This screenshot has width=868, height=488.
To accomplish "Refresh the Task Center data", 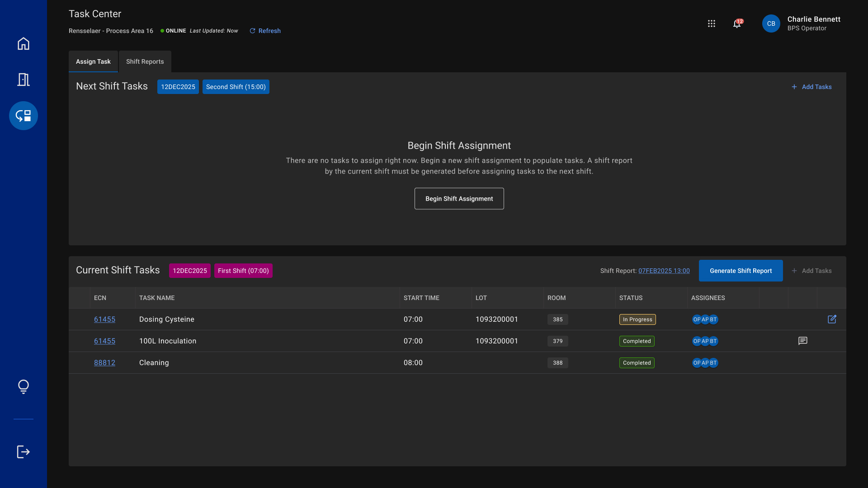I will 265,31.
